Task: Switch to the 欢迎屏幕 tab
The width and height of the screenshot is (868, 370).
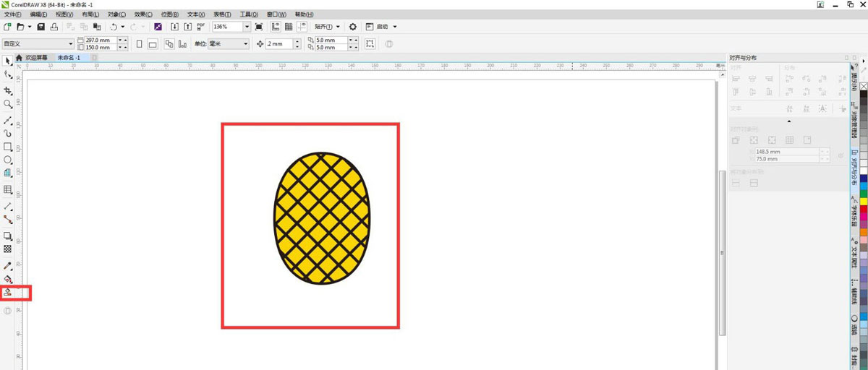Action: (35, 57)
